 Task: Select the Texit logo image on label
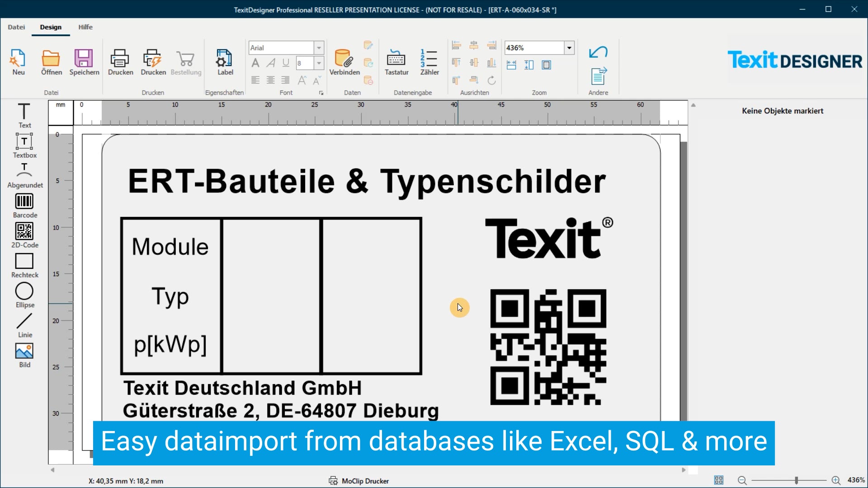point(549,238)
